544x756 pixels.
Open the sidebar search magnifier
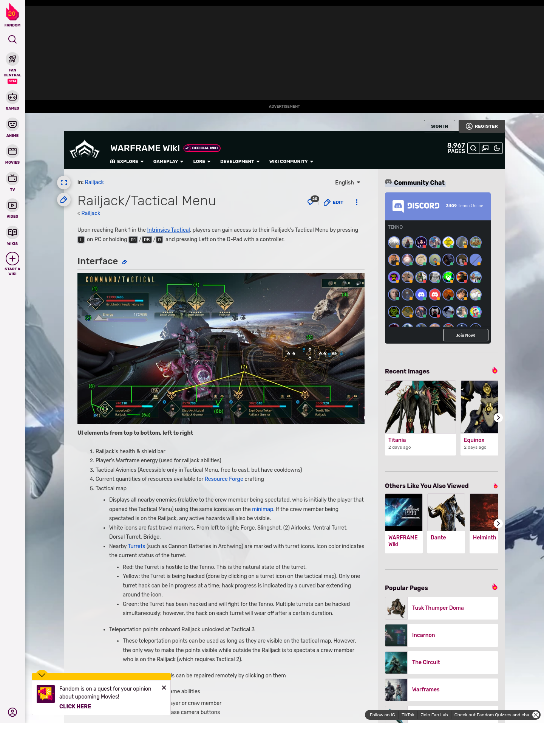point(12,39)
